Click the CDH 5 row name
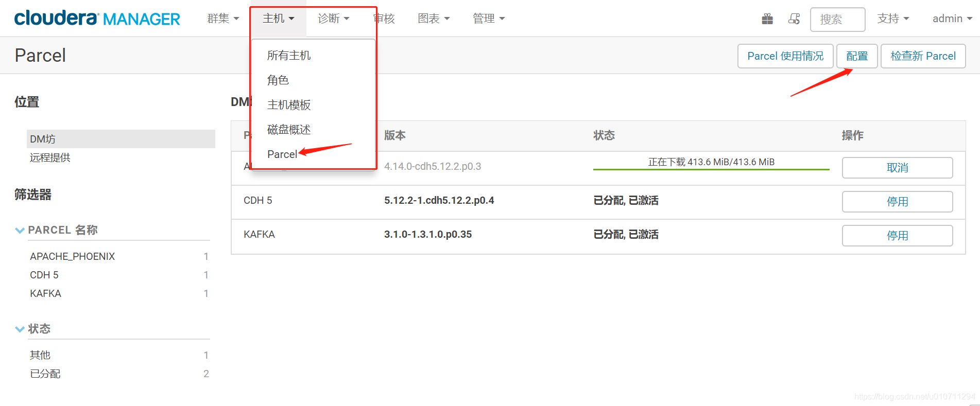Viewport: 980px width, 406px height. point(258,200)
